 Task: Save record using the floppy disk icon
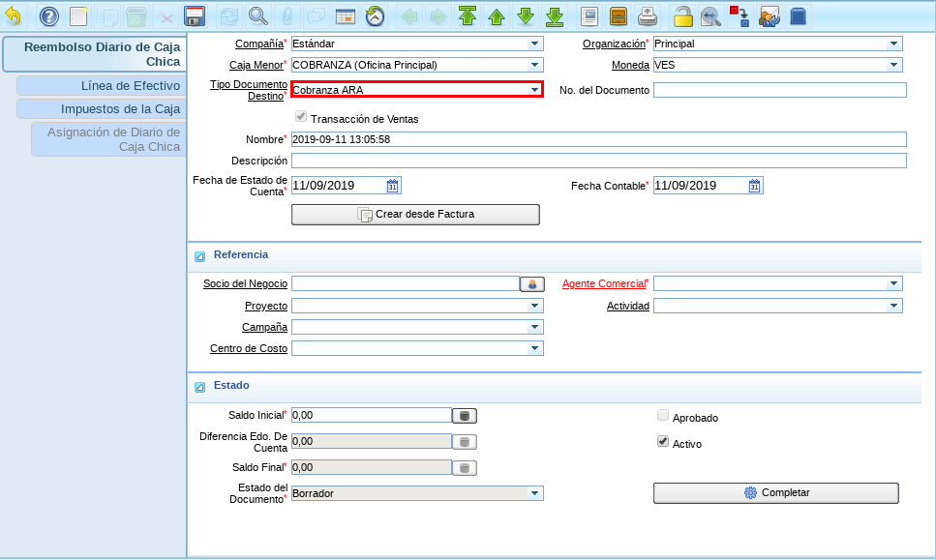pyautogui.click(x=195, y=16)
